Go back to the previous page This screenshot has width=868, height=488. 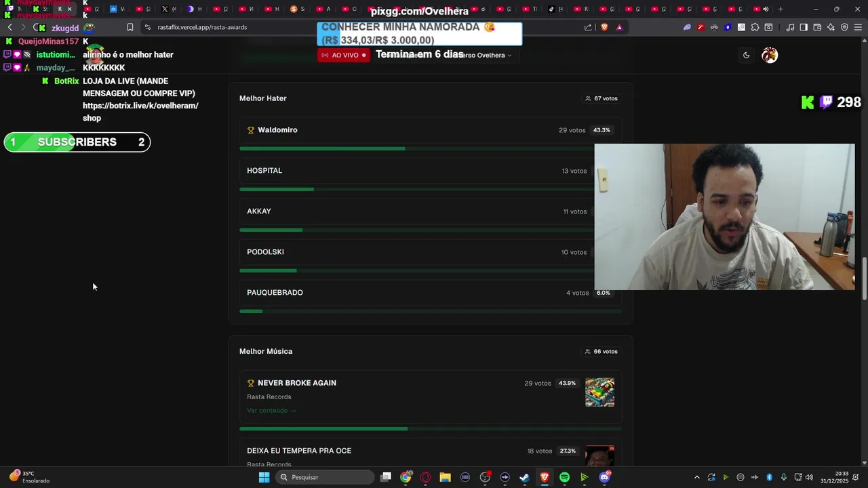[x=10, y=27]
